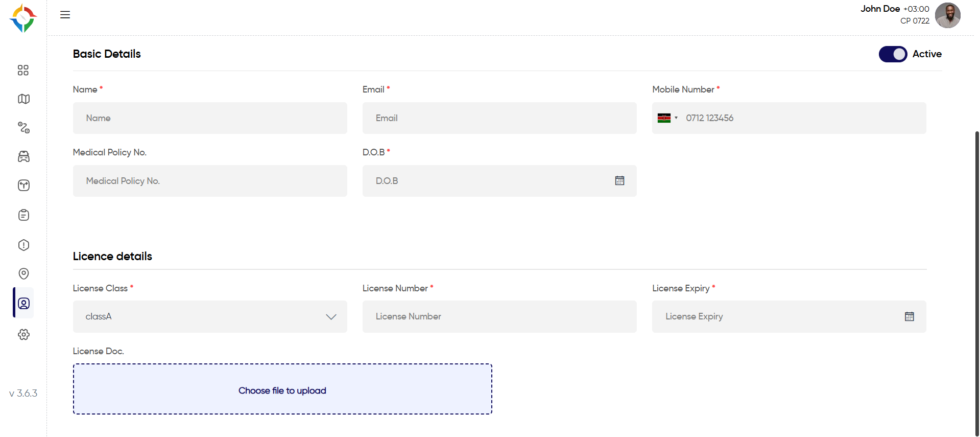Image resolution: width=980 pixels, height=437 pixels.
Task: Open the vehicle car icon in sidebar
Action: point(23,156)
